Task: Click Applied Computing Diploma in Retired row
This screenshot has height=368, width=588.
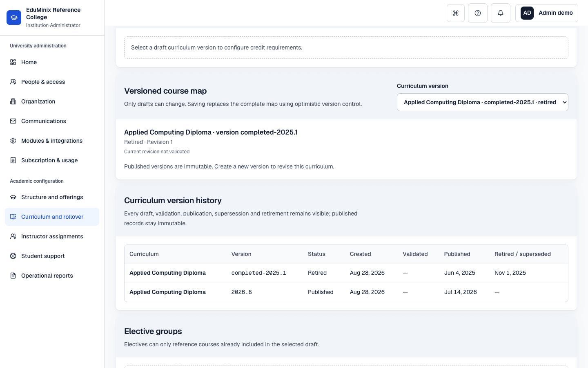Action: [x=167, y=273]
